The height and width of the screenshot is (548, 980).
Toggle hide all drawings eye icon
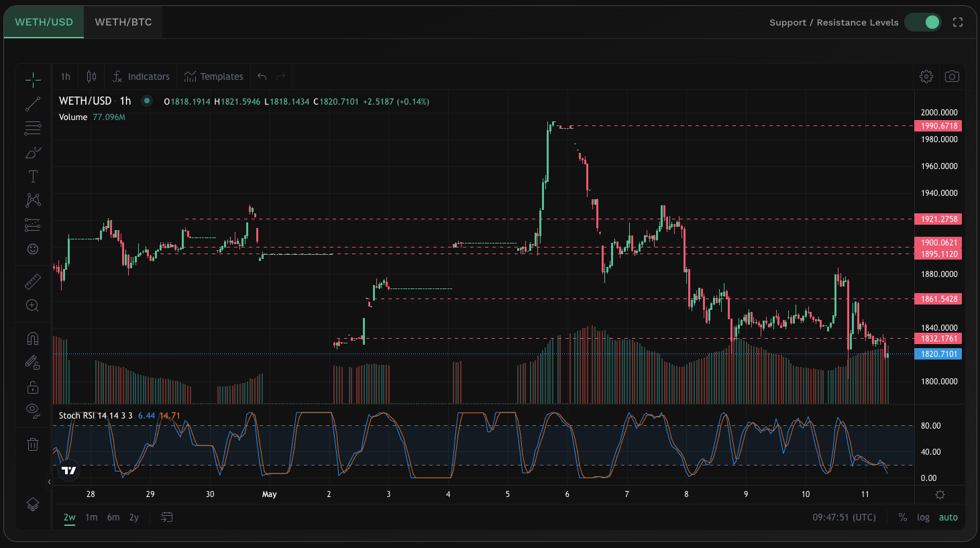pos(33,409)
